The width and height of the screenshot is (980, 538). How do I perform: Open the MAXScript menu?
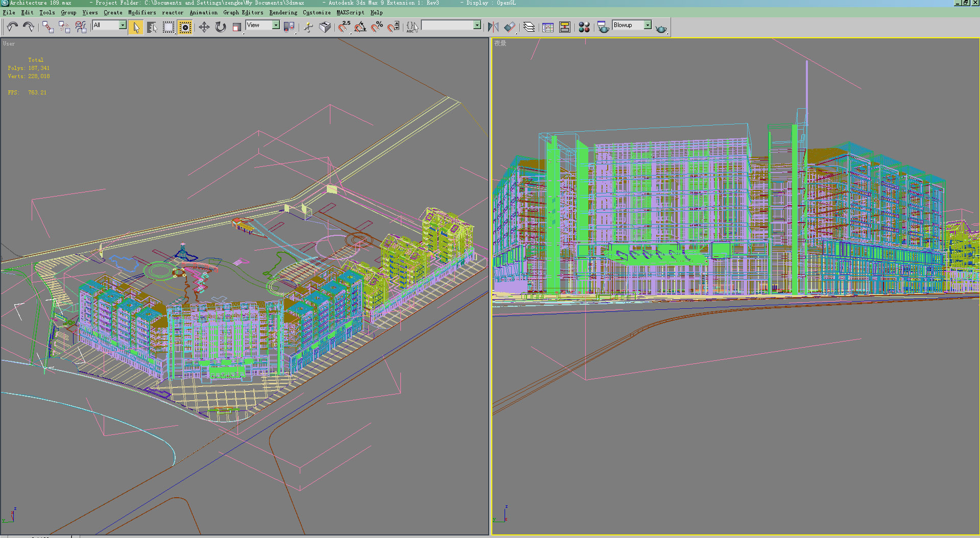tap(350, 13)
